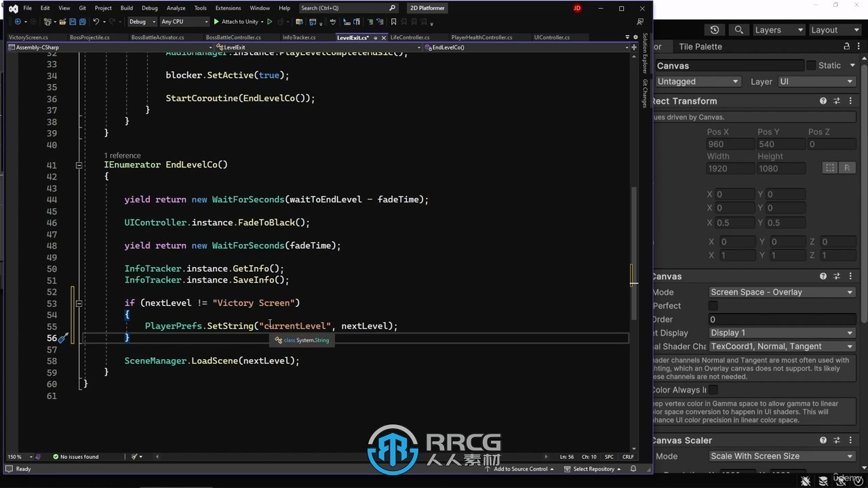Click the JD account badge
The width and height of the screenshot is (868, 488).
tap(577, 8)
